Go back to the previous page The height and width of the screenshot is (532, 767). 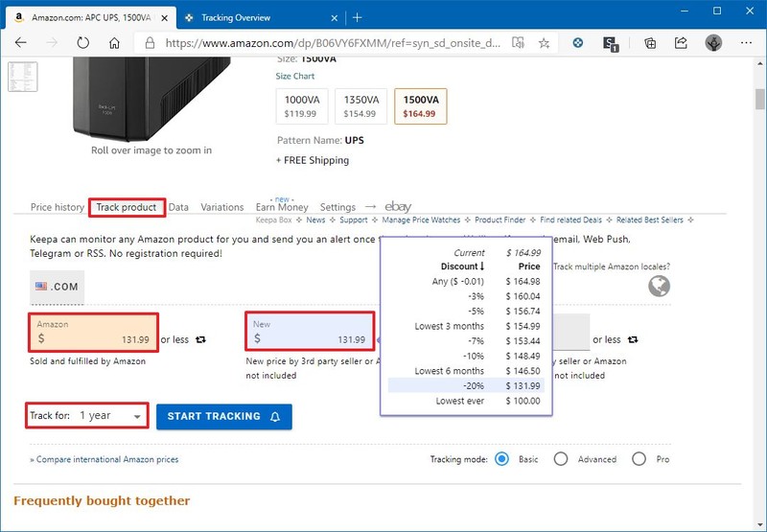click(x=20, y=43)
